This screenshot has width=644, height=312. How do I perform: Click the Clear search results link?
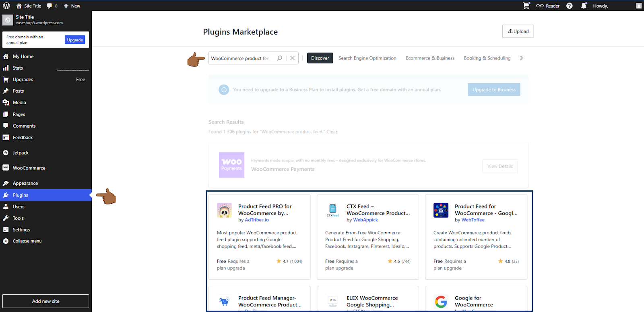pos(332,132)
